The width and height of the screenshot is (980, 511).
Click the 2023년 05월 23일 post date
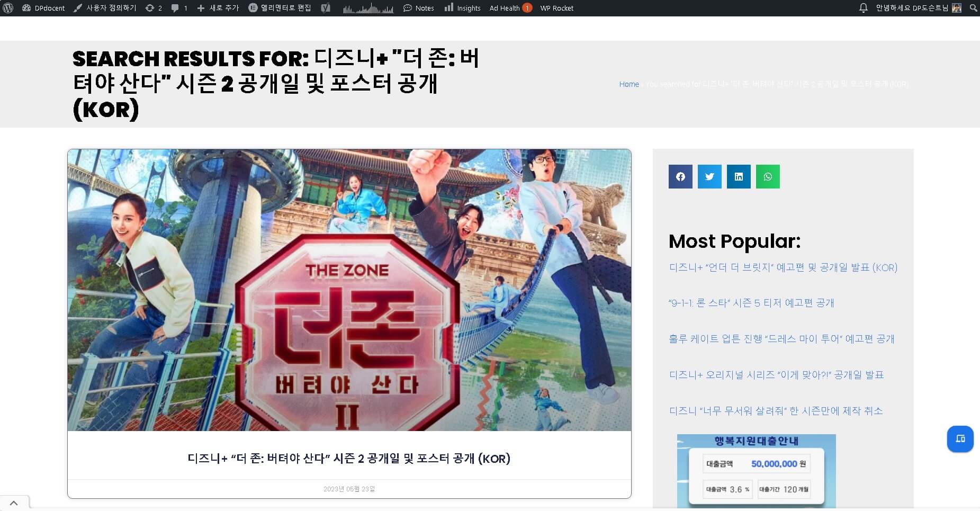pos(349,489)
